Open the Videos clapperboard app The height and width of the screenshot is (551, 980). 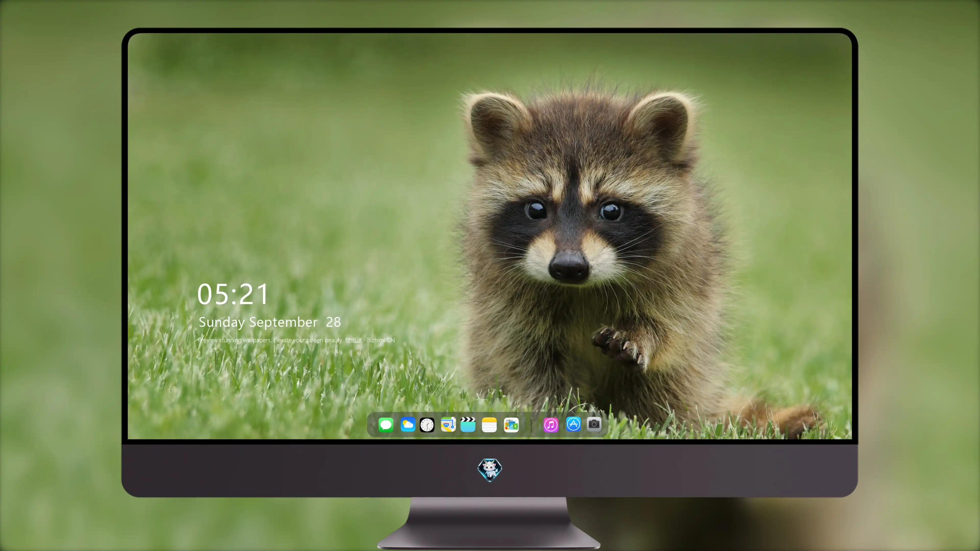pyautogui.click(x=468, y=424)
